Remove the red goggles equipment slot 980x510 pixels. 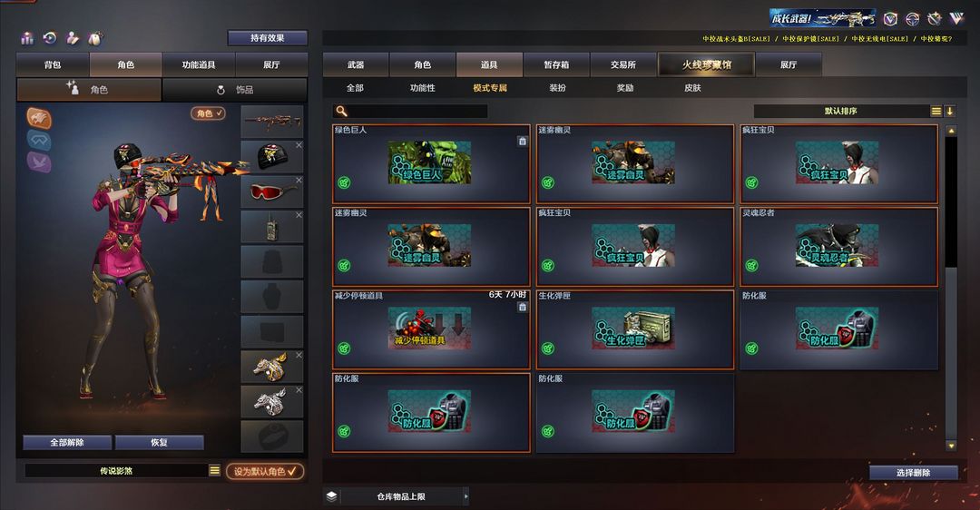[299, 180]
